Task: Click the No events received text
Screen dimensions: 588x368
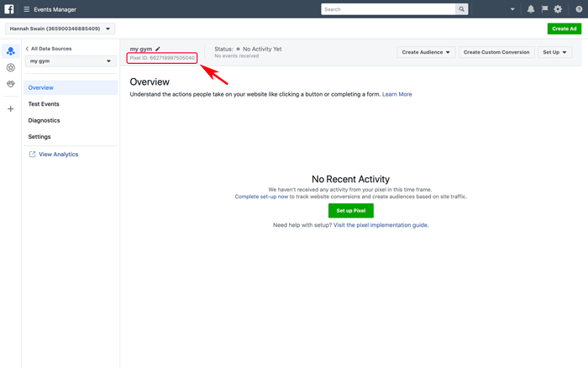Action: [237, 56]
